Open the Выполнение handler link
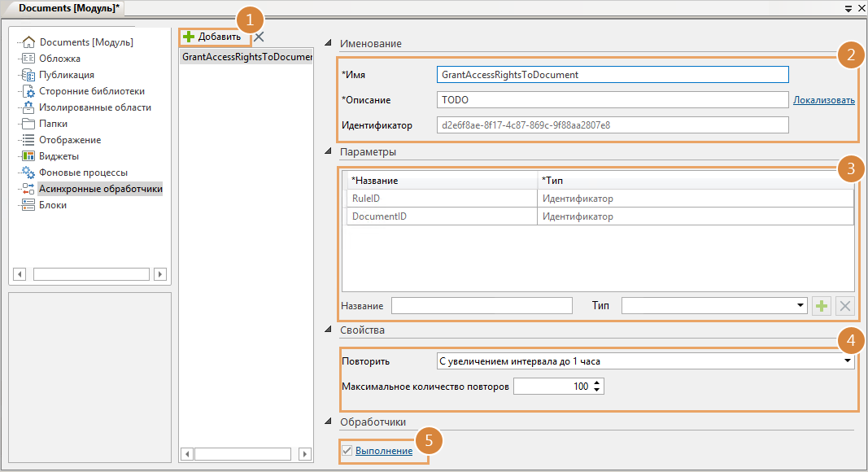868x472 pixels. pos(383,451)
